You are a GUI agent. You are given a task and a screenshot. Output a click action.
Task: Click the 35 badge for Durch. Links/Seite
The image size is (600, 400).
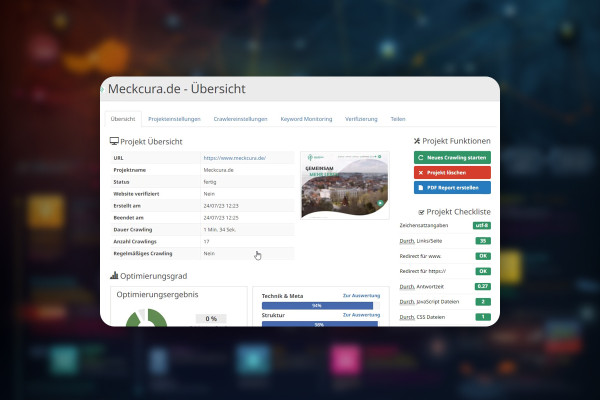483,241
